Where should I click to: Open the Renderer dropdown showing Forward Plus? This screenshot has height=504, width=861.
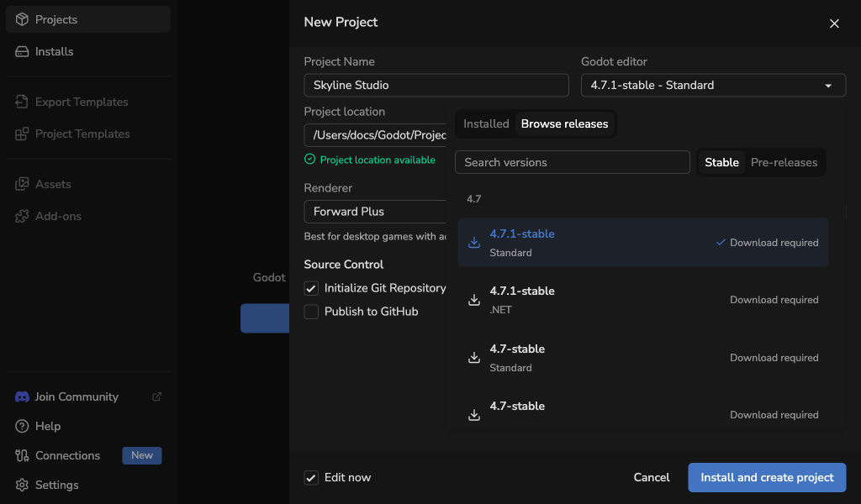[375, 212]
